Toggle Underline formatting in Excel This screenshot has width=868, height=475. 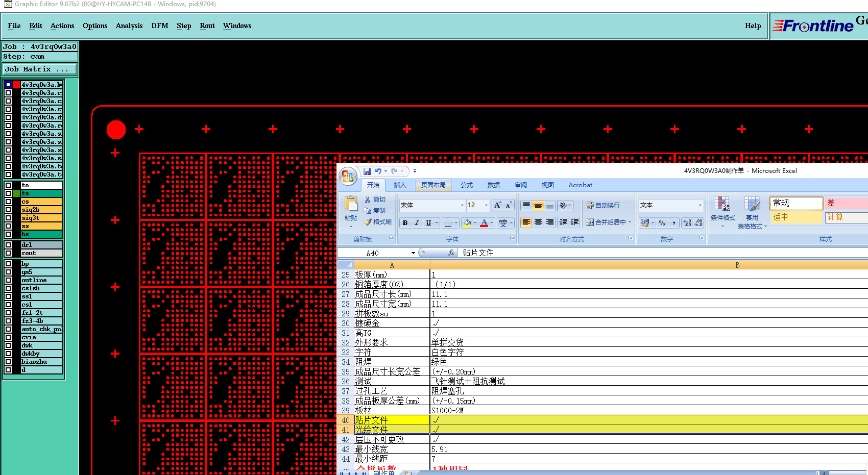[428, 223]
